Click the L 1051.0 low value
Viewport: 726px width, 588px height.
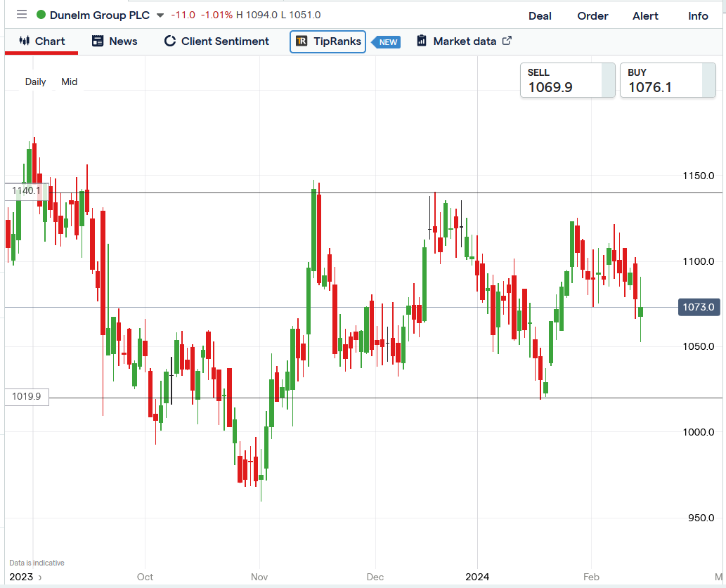pyautogui.click(x=301, y=15)
